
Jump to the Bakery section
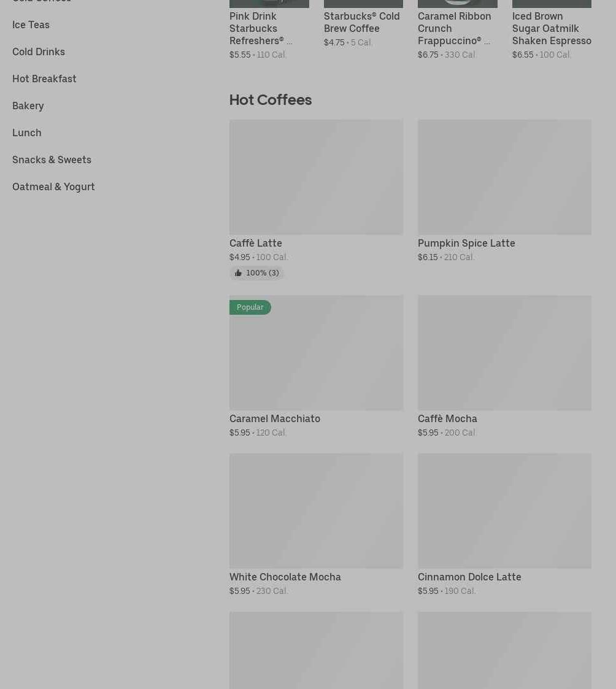tap(28, 106)
